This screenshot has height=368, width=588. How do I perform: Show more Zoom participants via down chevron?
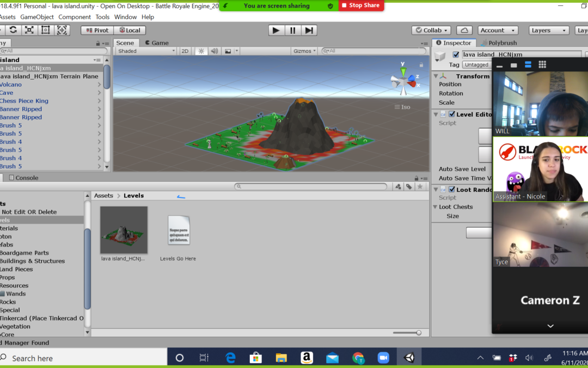coord(550,326)
